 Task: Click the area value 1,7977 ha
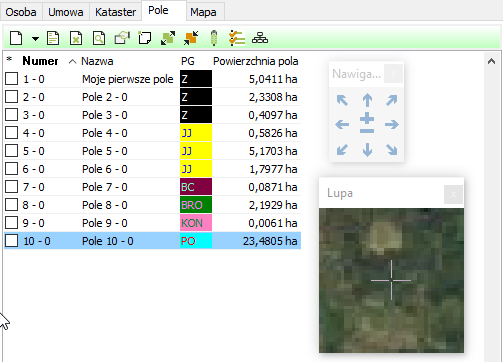pyautogui.click(x=273, y=169)
